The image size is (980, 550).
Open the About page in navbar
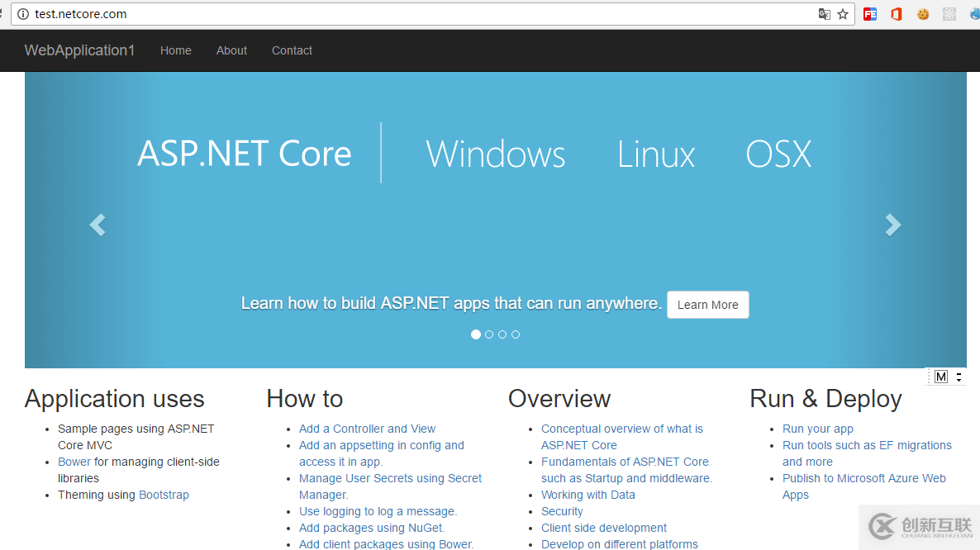[x=231, y=50]
